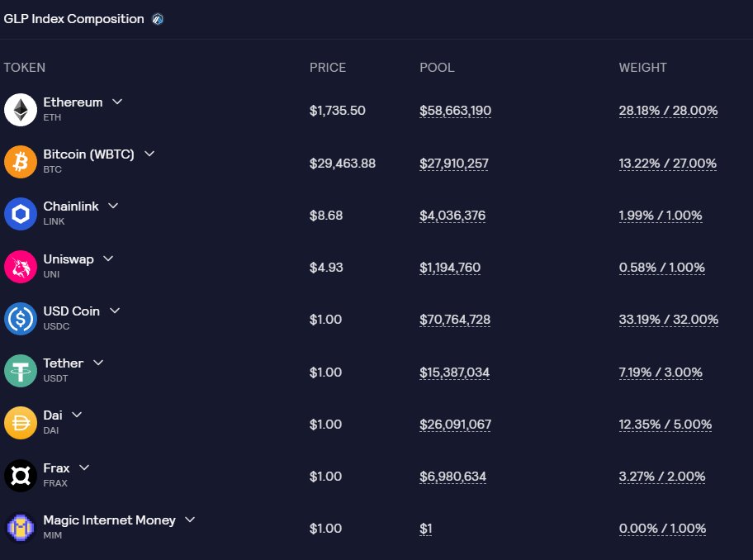This screenshot has height=560, width=753.
Task: Click the FRAX ticker symbol
Action: pos(55,484)
